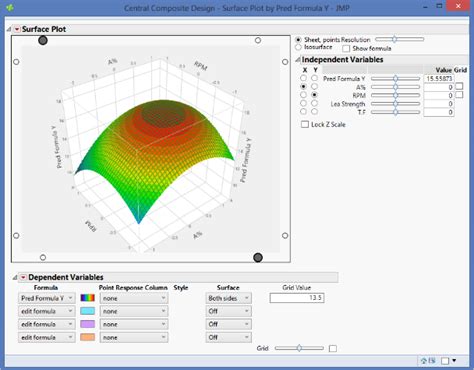This screenshot has height=370, width=474.
Task: Click the upper right edge circle handle
Action: [x=285, y=62]
